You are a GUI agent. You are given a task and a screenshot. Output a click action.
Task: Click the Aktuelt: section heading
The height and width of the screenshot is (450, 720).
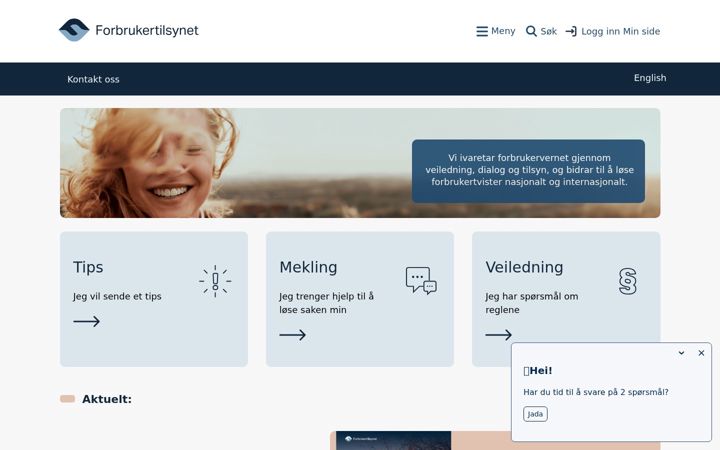click(x=107, y=399)
